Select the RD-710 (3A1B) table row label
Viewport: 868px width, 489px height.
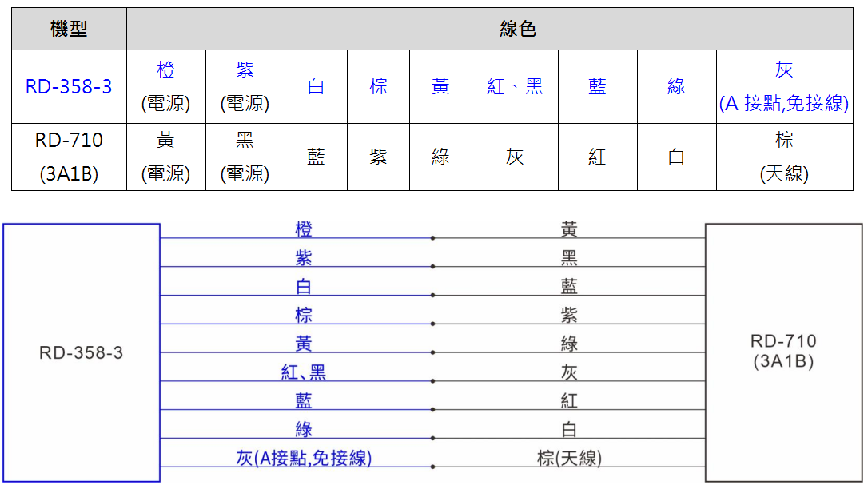pos(69,157)
